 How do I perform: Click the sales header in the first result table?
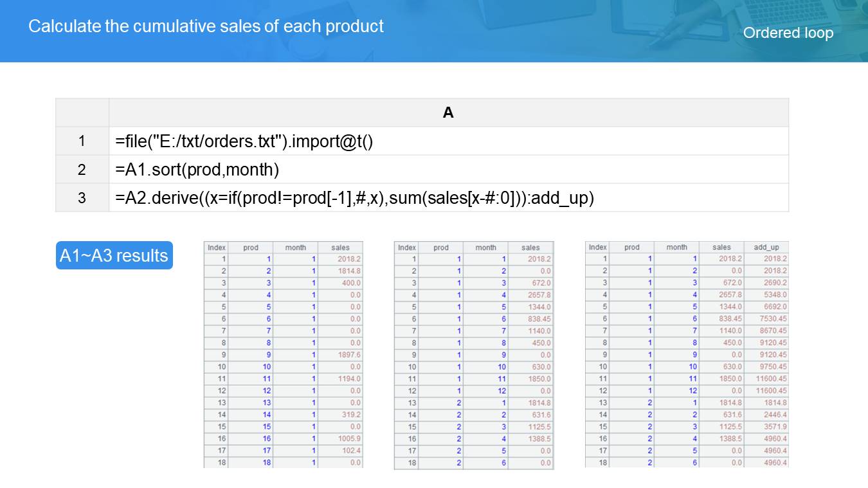(x=340, y=248)
